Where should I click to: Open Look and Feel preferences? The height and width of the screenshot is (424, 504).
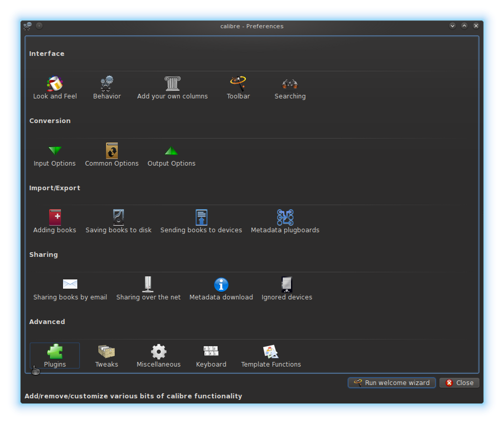(55, 88)
